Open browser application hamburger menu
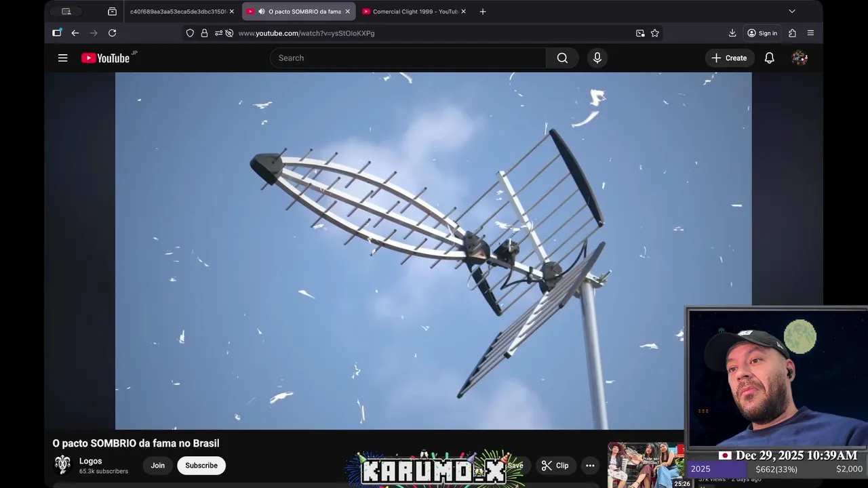 coord(810,33)
